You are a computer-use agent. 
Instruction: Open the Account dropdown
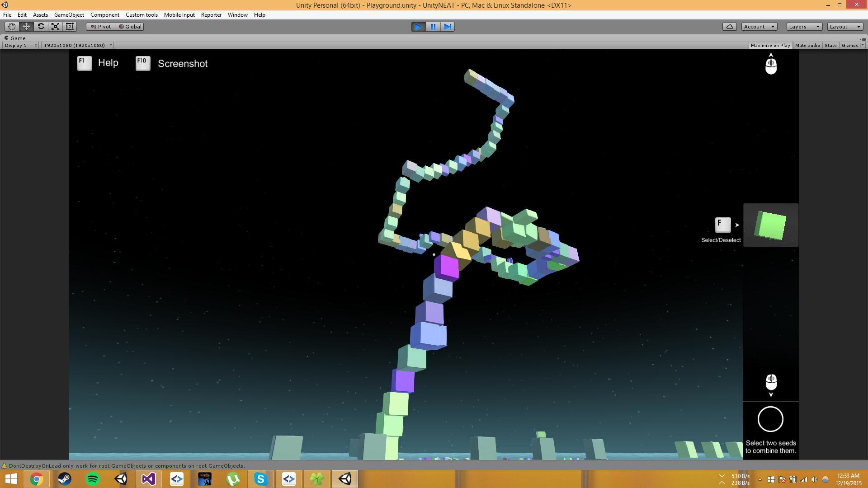point(759,27)
